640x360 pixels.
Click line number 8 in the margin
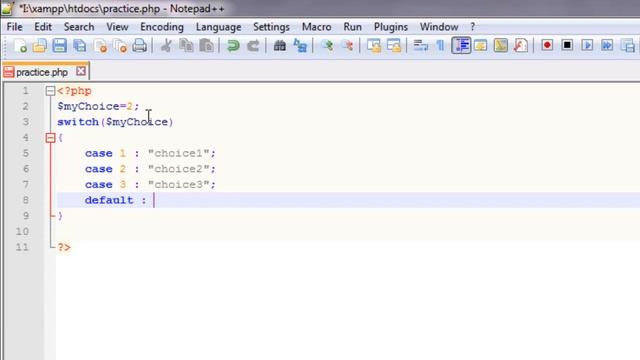pos(25,200)
